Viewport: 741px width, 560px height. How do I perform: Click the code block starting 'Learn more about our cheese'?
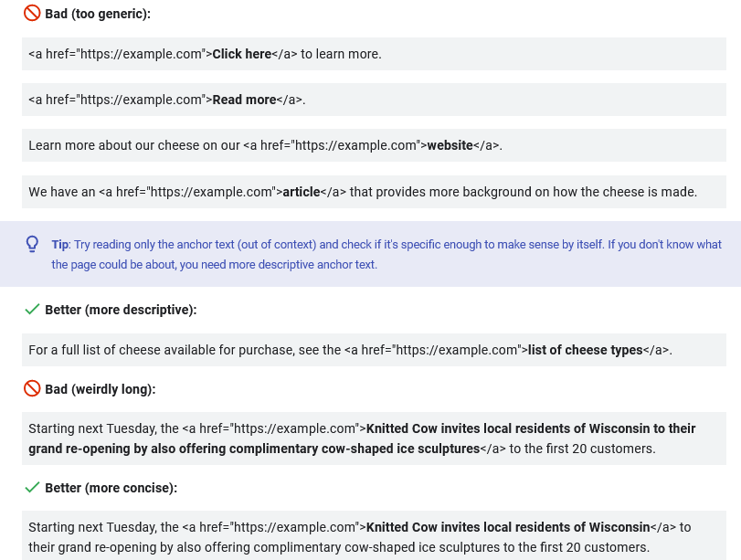374,145
